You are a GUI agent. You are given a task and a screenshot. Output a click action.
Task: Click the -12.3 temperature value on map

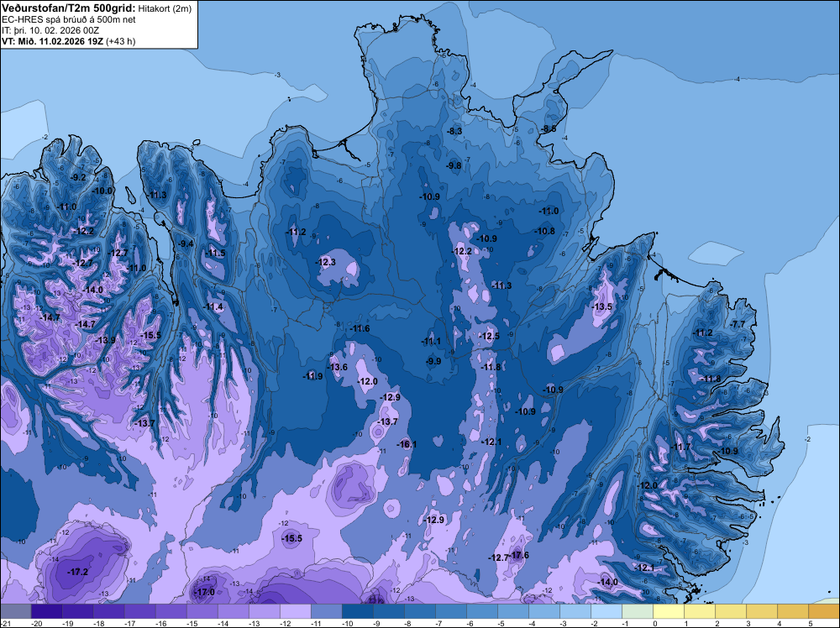click(326, 262)
